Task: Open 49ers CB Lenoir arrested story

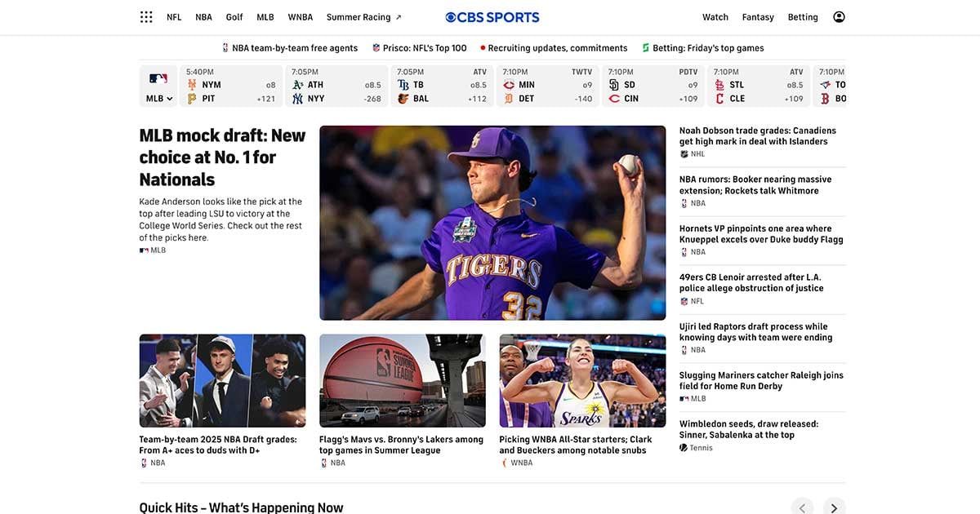Action: pos(751,282)
